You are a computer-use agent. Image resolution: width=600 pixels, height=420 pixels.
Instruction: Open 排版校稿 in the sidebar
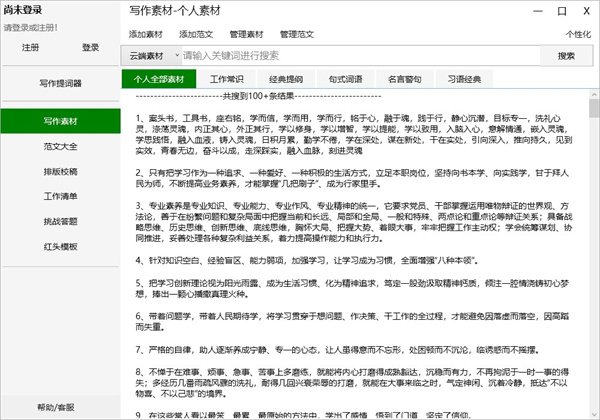(60, 170)
